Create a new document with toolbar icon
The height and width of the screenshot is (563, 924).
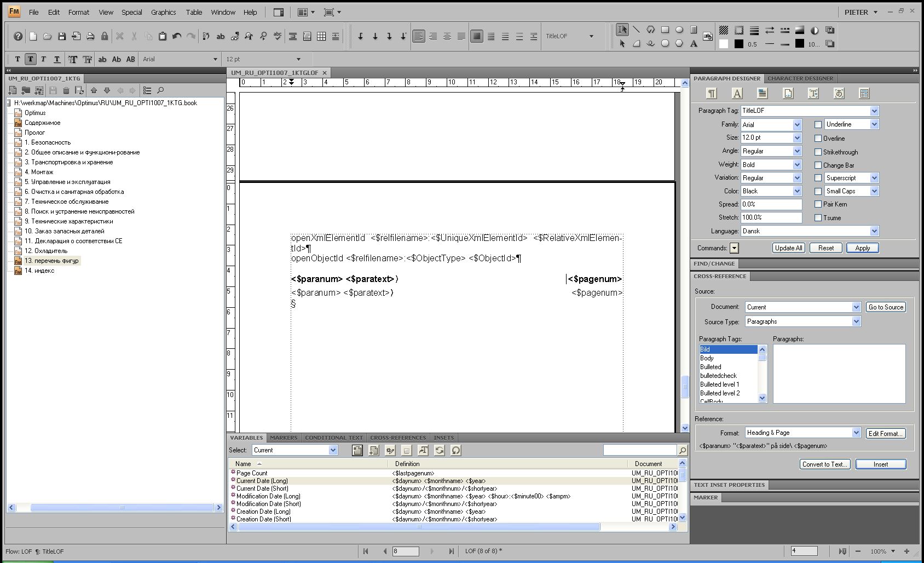[x=33, y=36]
